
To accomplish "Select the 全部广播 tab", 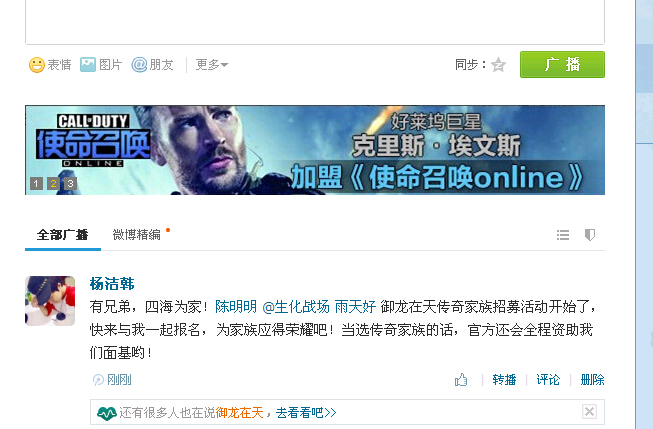I will pyautogui.click(x=62, y=235).
